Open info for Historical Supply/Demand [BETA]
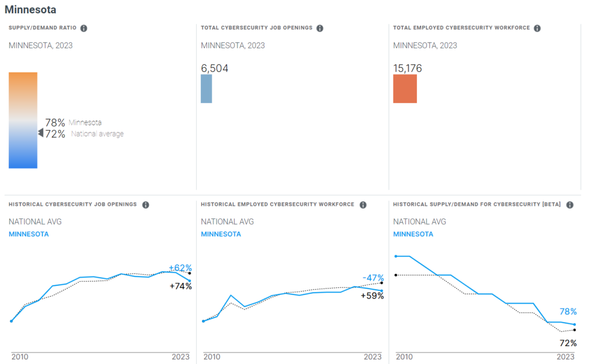Screen dimensions: 589x364 pyautogui.click(x=569, y=205)
